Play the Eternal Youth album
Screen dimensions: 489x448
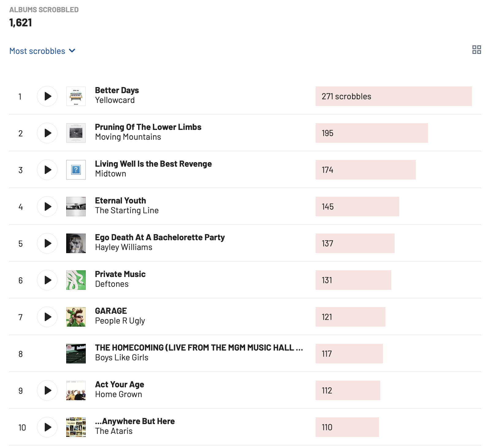coord(47,207)
